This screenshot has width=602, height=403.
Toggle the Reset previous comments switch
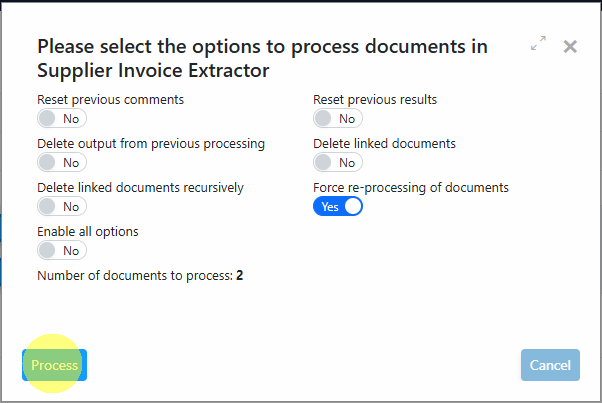click(62, 118)
